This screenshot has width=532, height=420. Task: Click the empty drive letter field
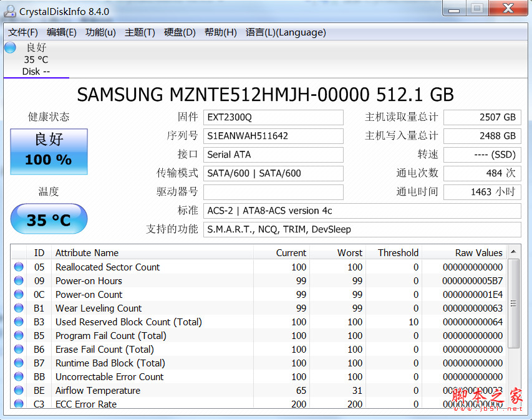tap(273, 192)
